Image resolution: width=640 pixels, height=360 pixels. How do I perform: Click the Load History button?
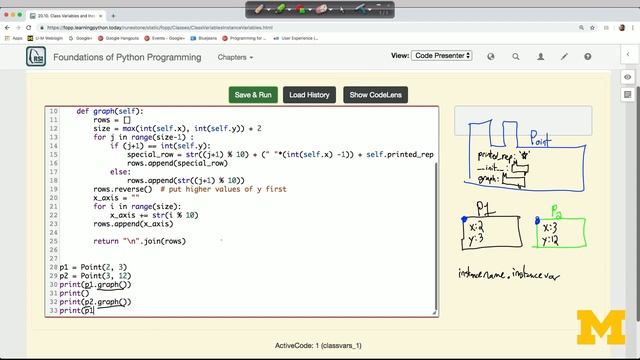tap(309, 95)
